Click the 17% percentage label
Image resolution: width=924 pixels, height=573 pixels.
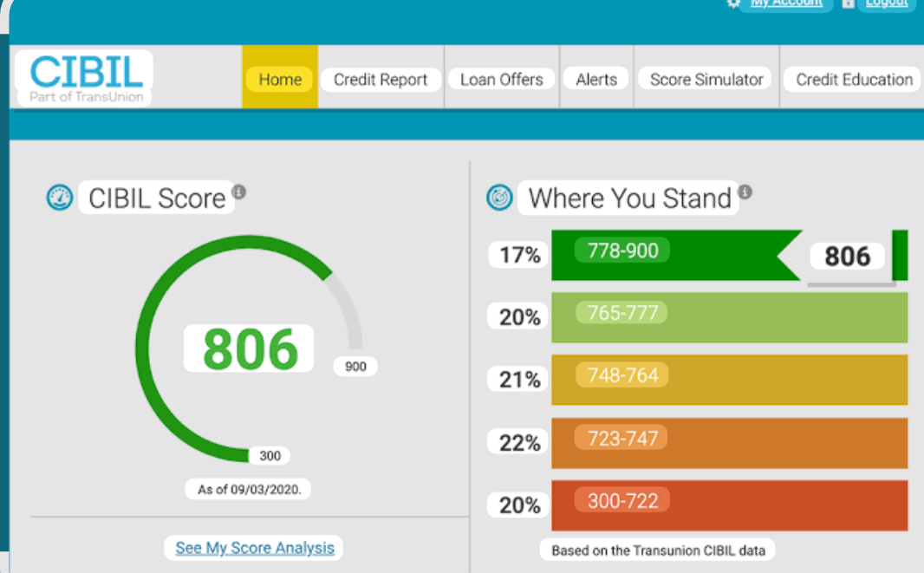pyautogui.click(x=520, y=255)
